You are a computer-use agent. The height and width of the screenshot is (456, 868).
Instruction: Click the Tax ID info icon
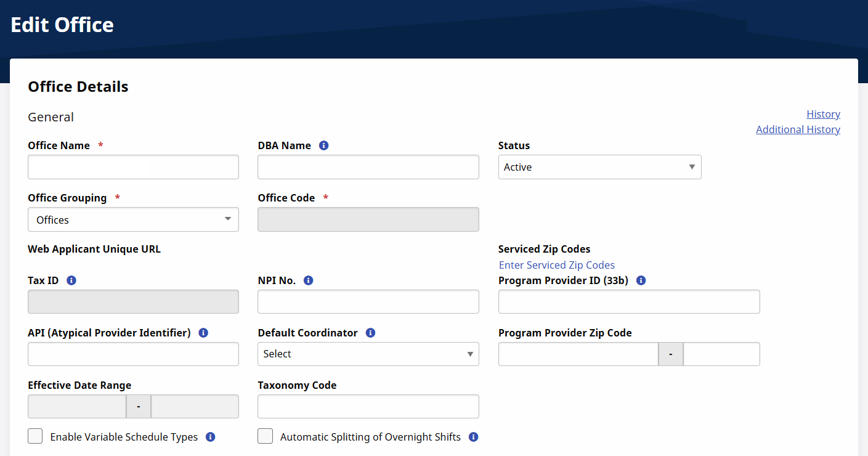click(x=71, y=280)
